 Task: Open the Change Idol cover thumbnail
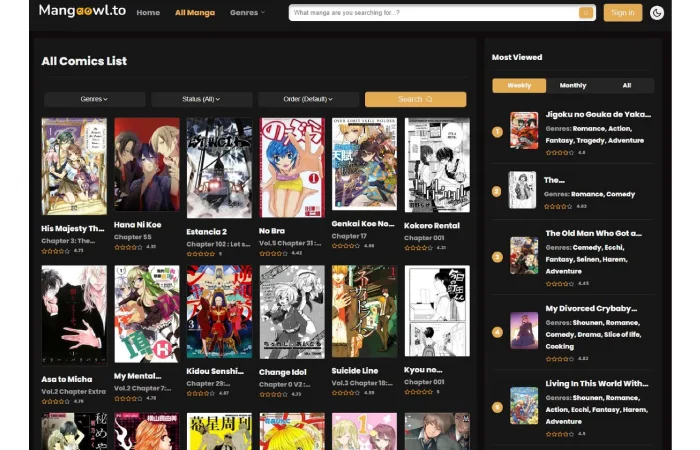coord(292,312)
